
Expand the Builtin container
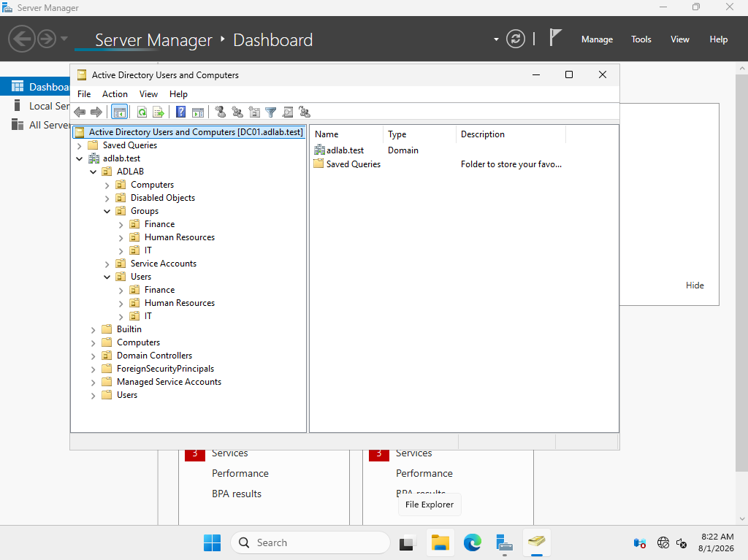(93, 329)
